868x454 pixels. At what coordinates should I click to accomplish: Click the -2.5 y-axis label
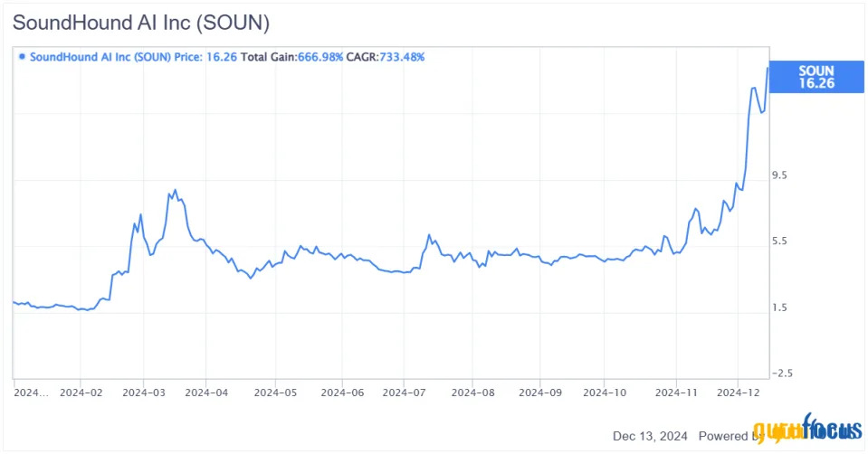[x=782, y=374]
